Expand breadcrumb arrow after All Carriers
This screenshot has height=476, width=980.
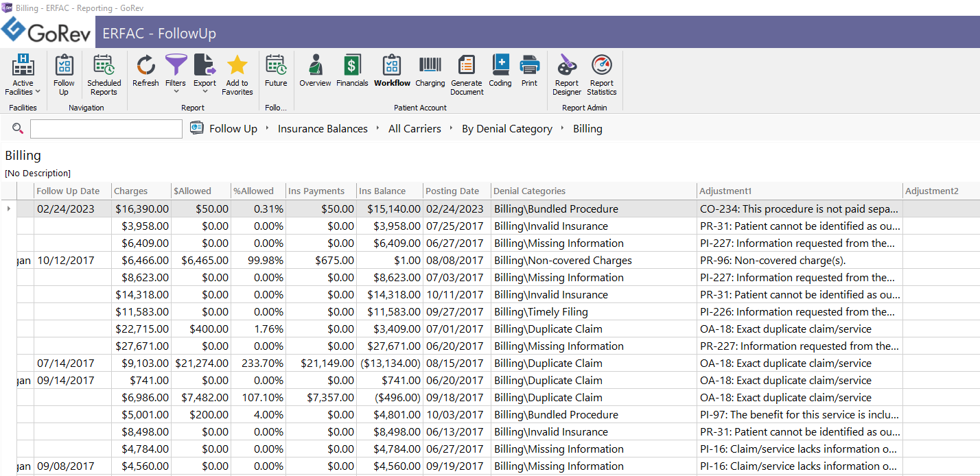(452, 128)
